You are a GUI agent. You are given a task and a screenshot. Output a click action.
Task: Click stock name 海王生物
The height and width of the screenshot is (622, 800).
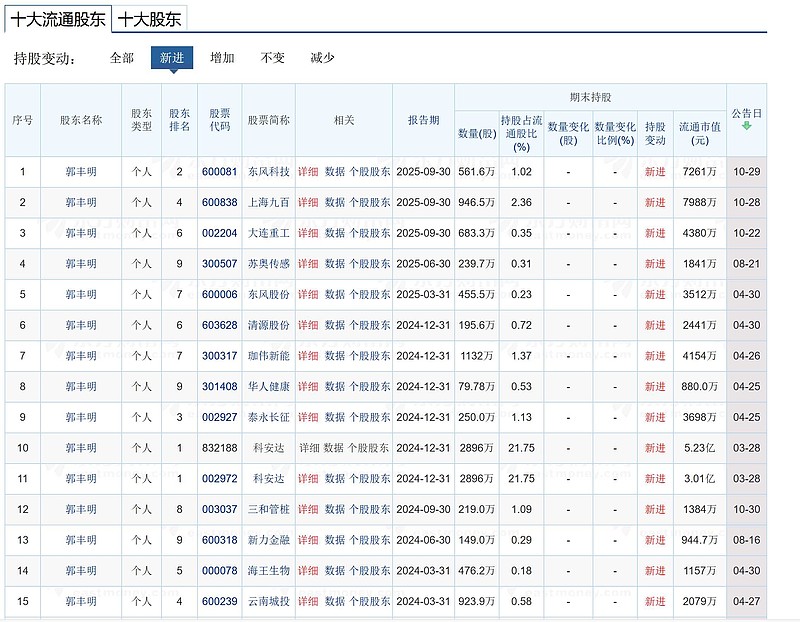click(x=269, y=570)
